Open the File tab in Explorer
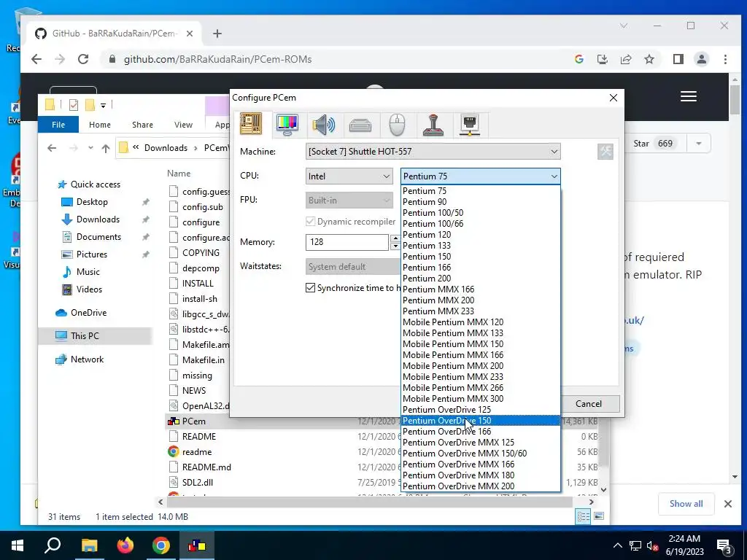The height and width of the screenshot is (560, 747). [58, 125]
